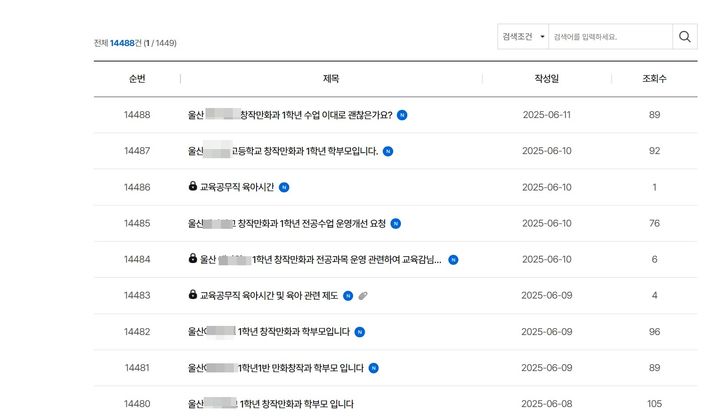Screen dimensions: 719x418
Task: Click new badge on row 14482
Action: click(x=360, y=332)
